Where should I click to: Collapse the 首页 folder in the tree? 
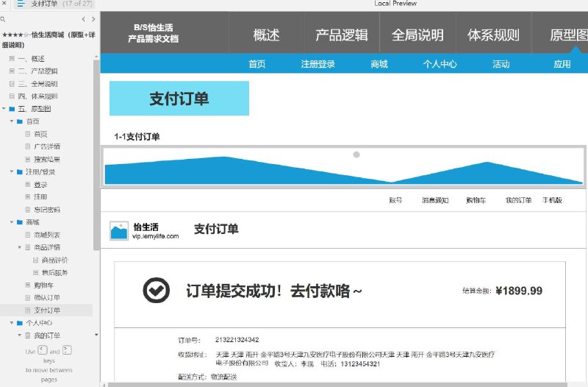[x=12, y=121]
